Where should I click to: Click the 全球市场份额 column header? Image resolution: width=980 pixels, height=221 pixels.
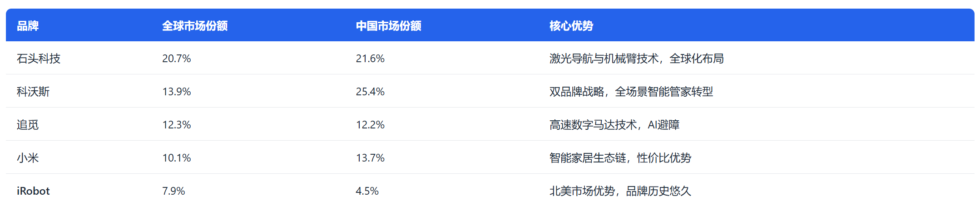(195, 26)
